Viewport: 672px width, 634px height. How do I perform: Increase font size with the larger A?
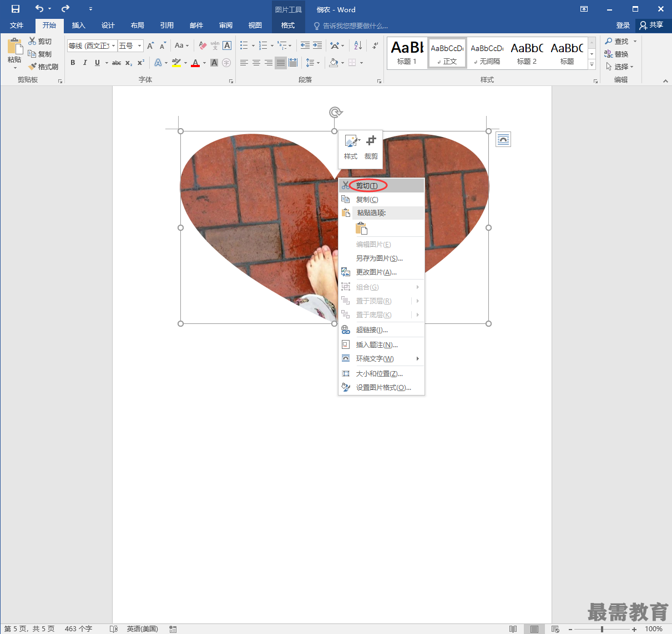click(150, 45)
